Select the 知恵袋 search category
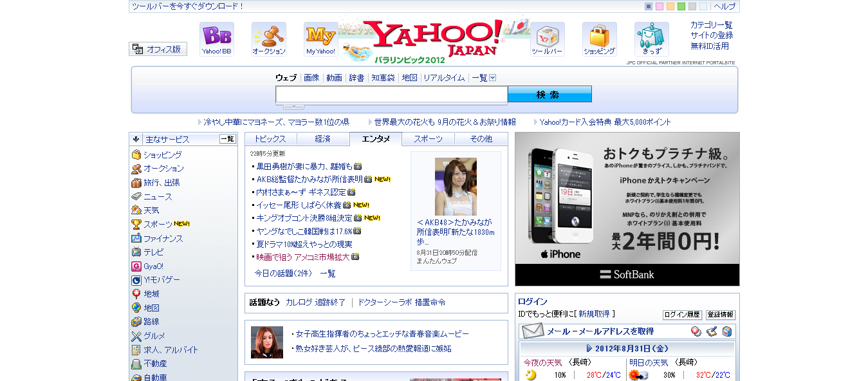The image size is (868, 381). [383, 78]
